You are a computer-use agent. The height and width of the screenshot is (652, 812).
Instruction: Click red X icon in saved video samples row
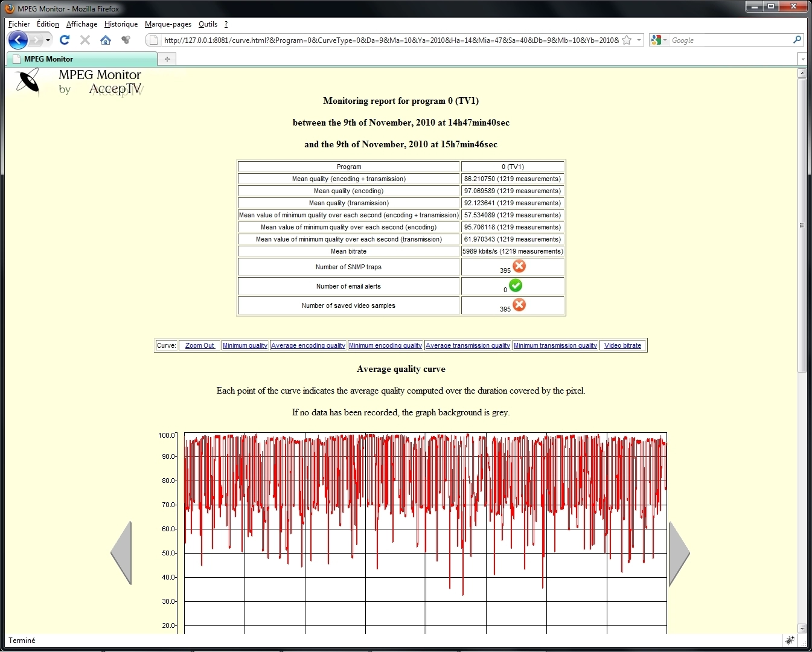point(519,304)
